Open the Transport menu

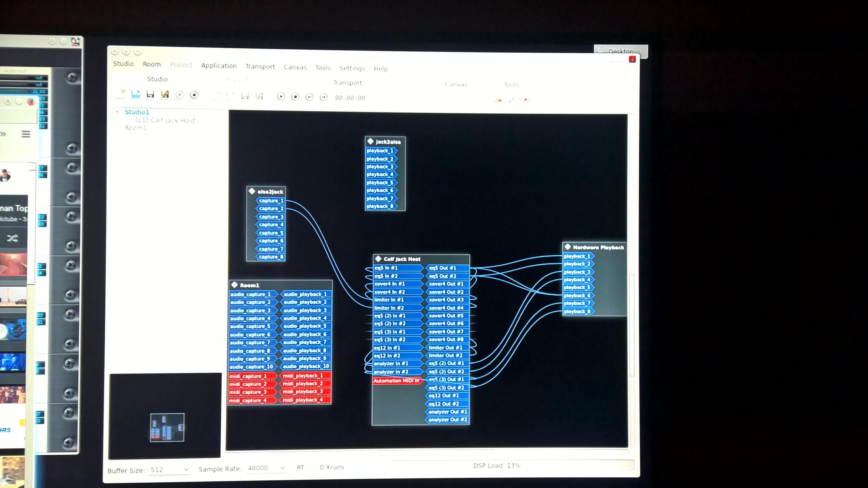(260, 66)
